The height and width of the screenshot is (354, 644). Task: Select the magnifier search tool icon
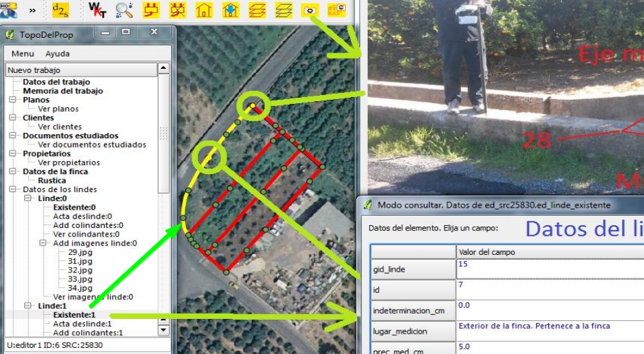(124, 9)
